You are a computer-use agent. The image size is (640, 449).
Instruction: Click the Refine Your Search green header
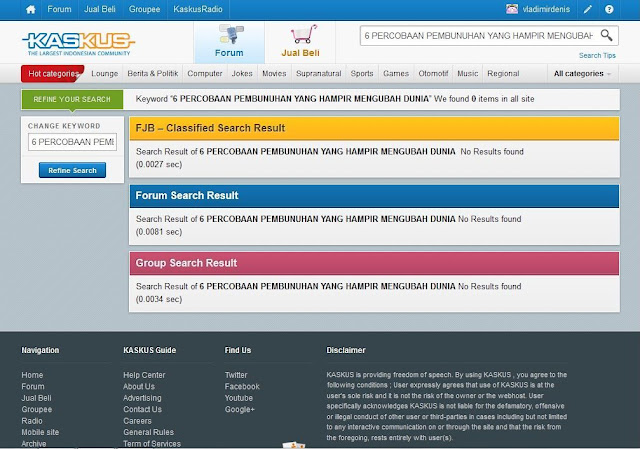72,100
